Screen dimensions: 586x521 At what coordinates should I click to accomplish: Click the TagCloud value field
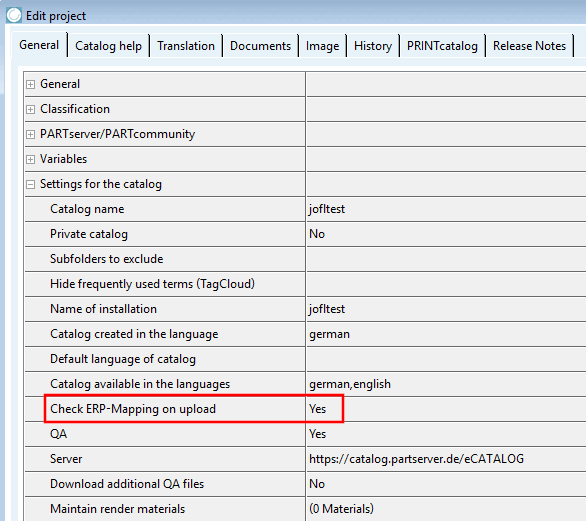tap(446, 284)
